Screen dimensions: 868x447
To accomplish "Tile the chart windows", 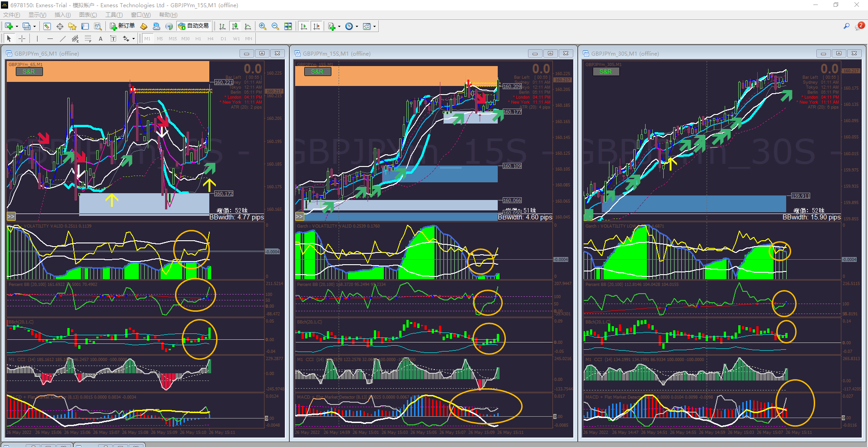I will 288,26.
